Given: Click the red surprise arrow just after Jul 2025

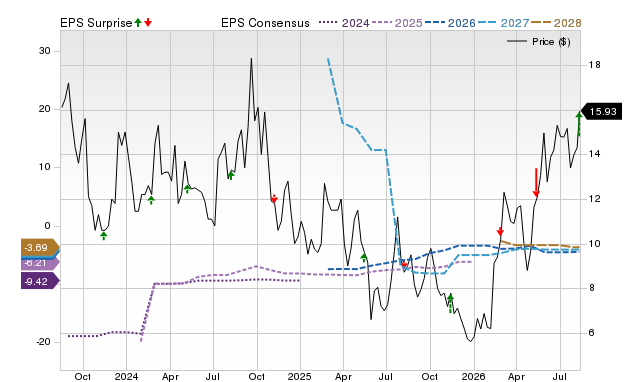Looking at the screenshot, I should pyautogui.click(x=404, y=264).
